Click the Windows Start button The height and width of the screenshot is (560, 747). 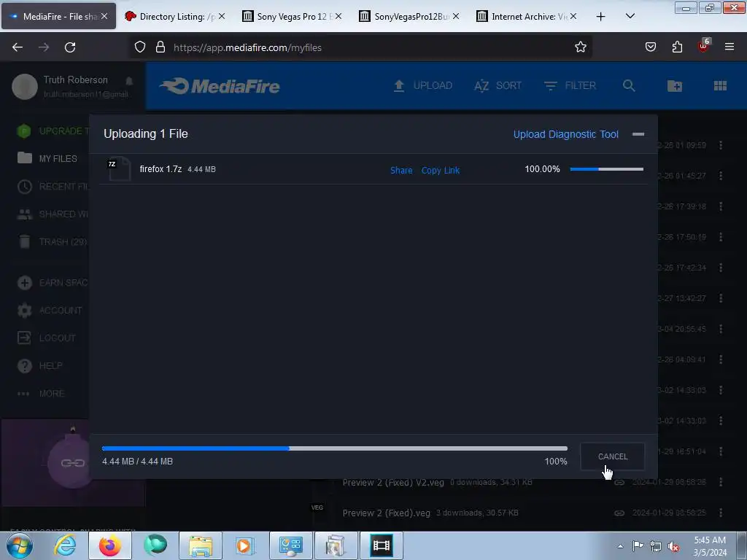tap(20, 545)
